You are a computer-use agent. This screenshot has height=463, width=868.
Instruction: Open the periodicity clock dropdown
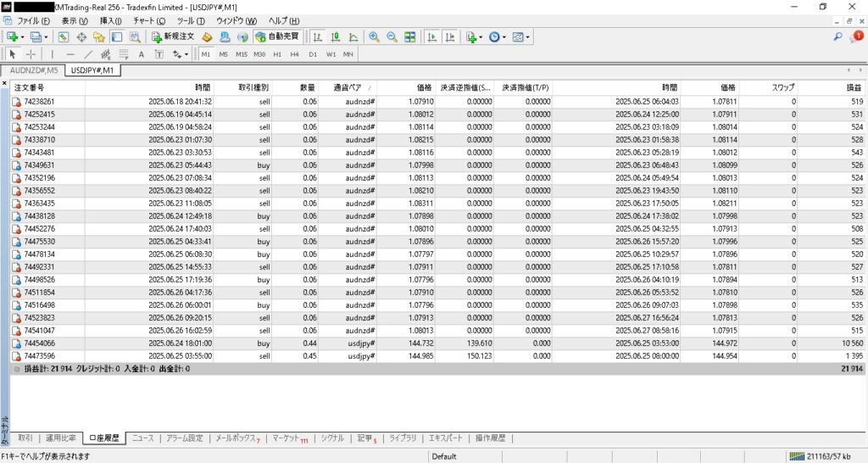(505, 37)
